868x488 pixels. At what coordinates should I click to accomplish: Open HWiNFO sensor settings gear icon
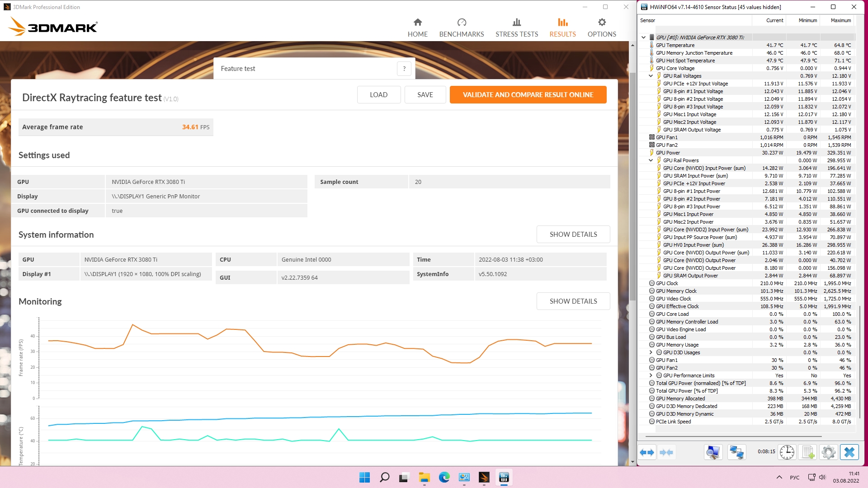(828, 452)
